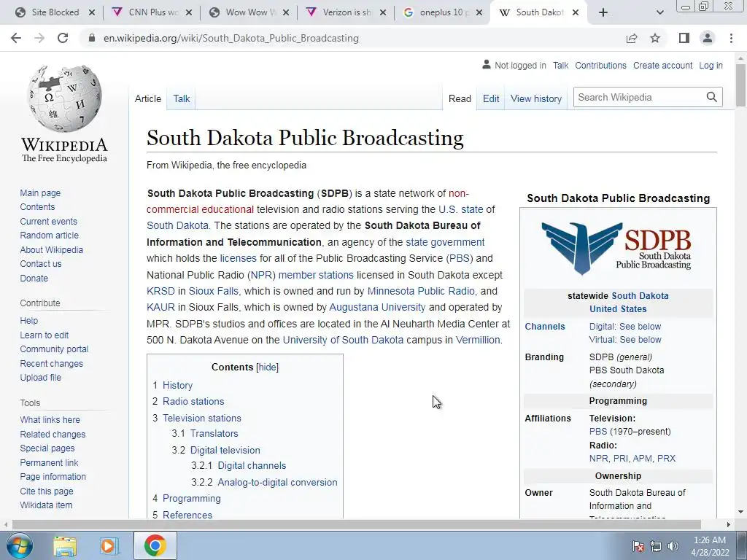Switch to the Site Blocked tab

[55, 13]
